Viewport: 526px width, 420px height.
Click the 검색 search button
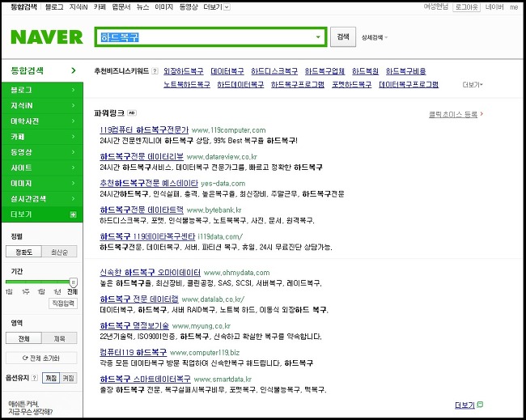[343, 37]
